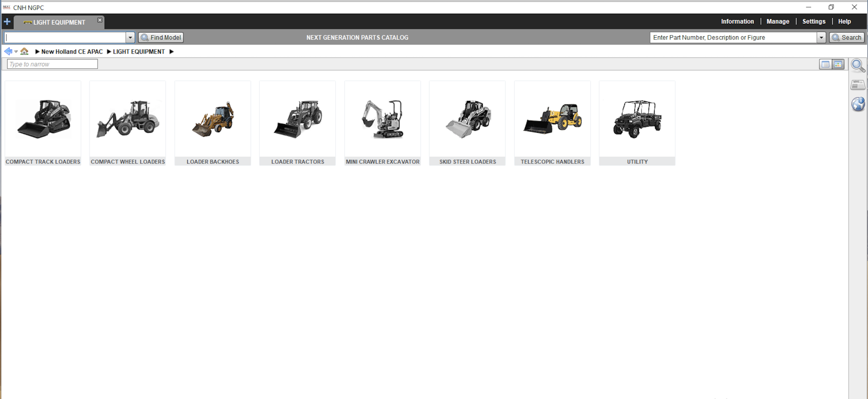Open Telescopic Handlers thumbnail
The image size is (868, 399).
click(553, 119)
